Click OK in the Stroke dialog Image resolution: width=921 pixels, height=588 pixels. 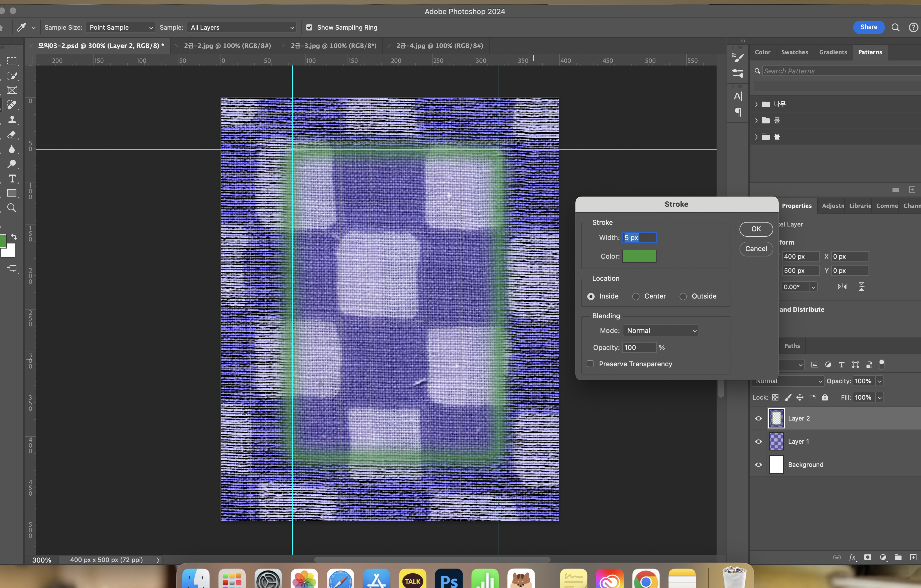pyautogui.click(x=756, y=229)
